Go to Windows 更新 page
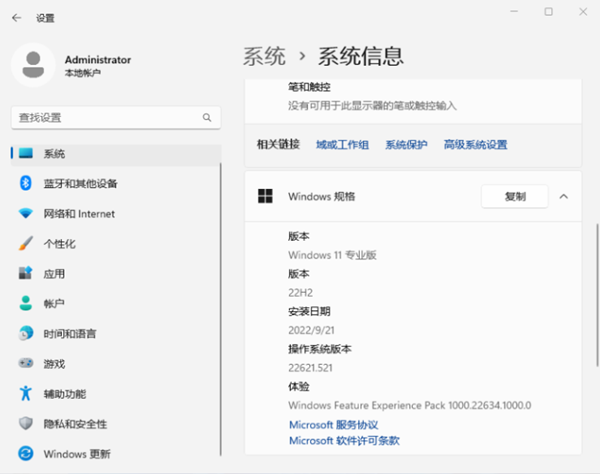 (x=116, y=454)
